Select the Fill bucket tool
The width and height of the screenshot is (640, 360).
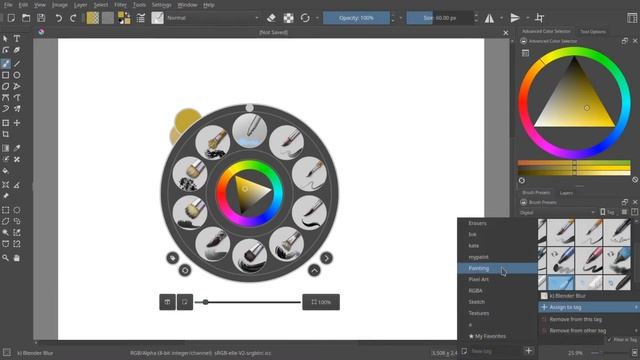[x=5, y=171]
